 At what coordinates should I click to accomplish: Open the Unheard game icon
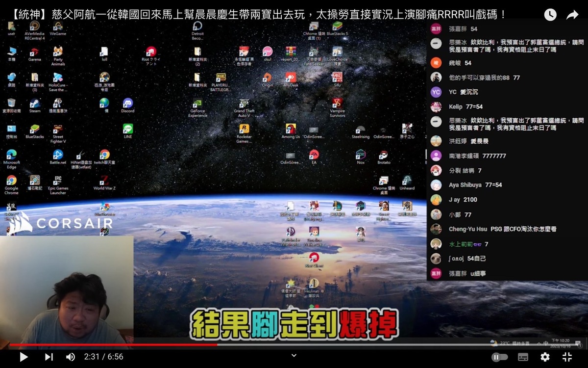[407, 183]
